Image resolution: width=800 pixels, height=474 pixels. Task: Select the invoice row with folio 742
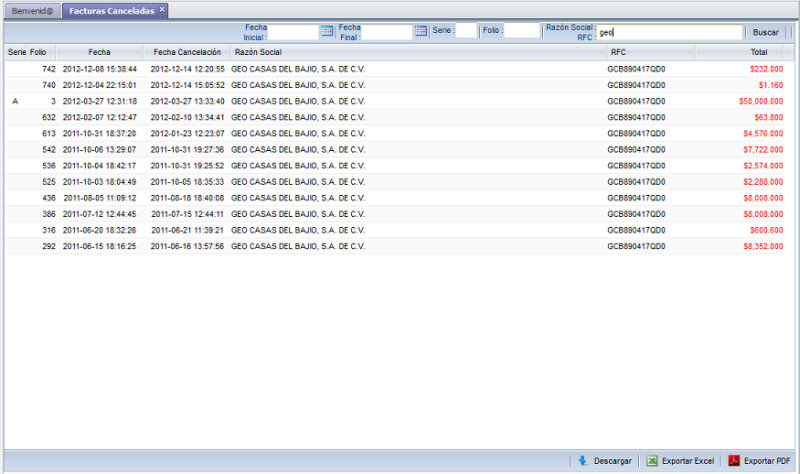tap(300, 69)
